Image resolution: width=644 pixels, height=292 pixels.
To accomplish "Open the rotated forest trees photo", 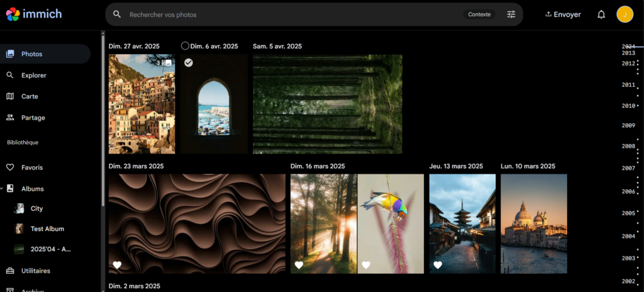I will coord(327,104).
